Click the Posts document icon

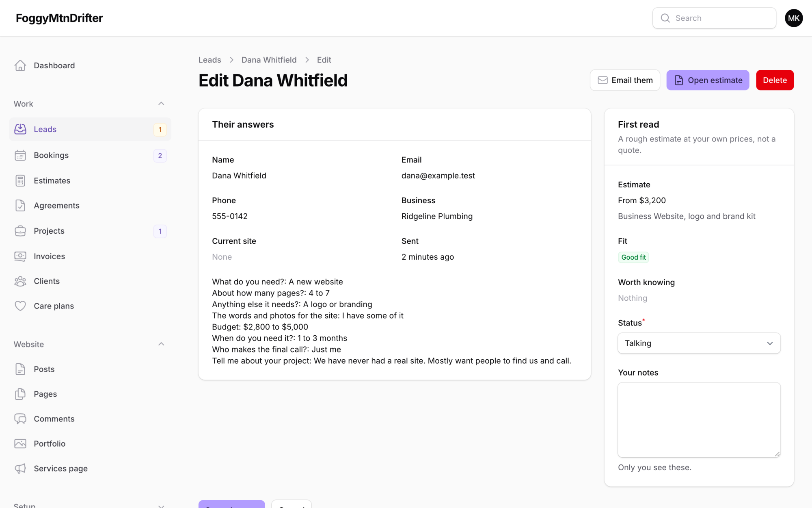tap(20, 369)
